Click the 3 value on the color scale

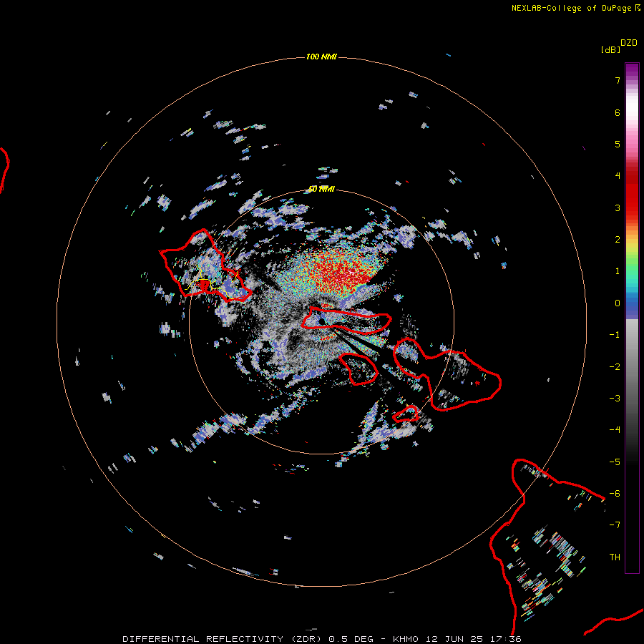tap(618, 208)
